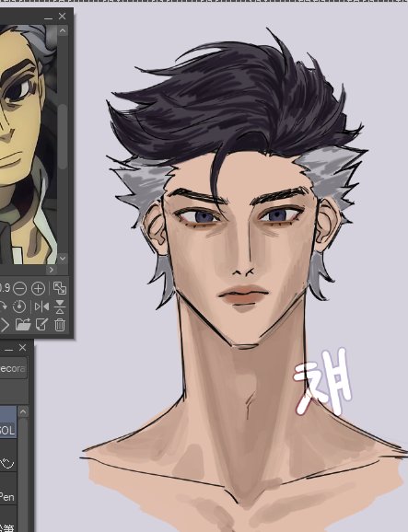Click the Sub View horizontal scrollbar right arrow
Image resolution: width=408 pixels, height=532 pixels.
pyautogui.click(x=52, y=270)
